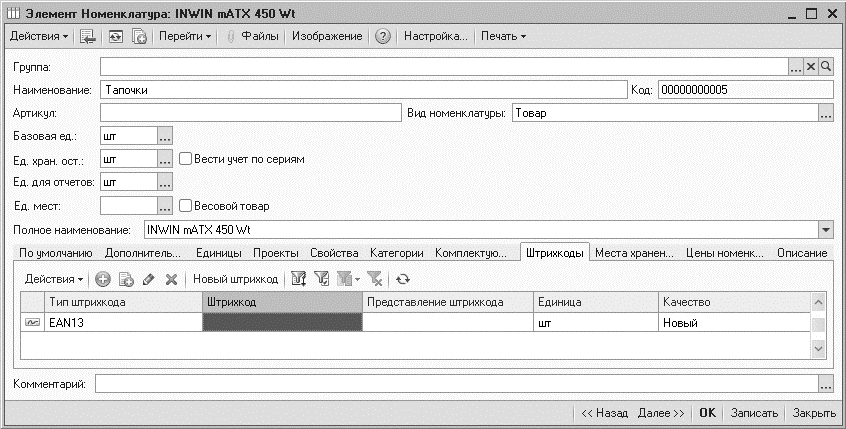Click the disable filter icon in barcode toolbar
Image resolution: width=846 pixels, height=429 pixels.
click(x=374, y=279)
